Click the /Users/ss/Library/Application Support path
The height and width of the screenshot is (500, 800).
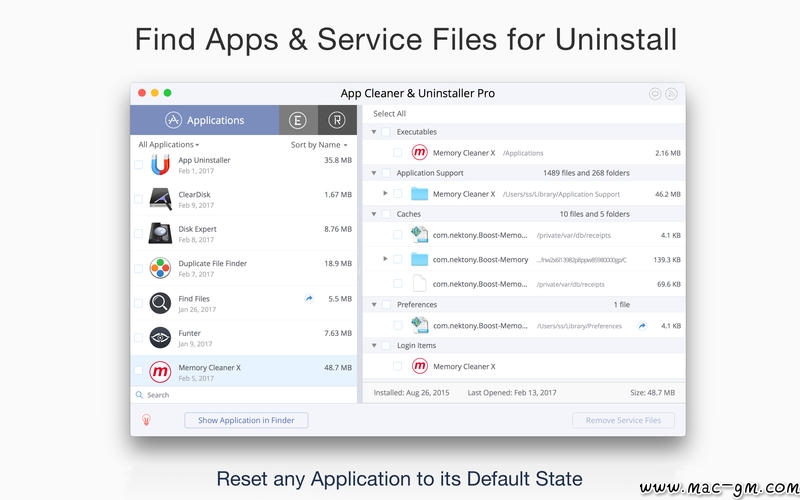[561, 194]
